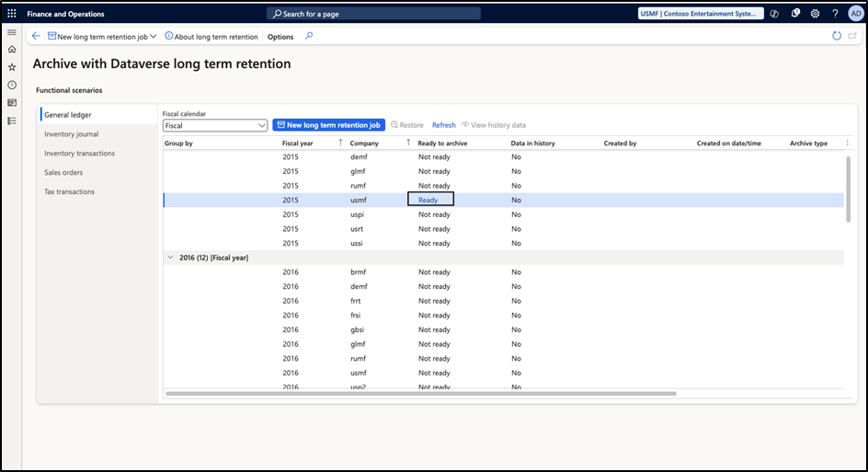Open Modules list icon in sidebar
Image resolution: width=868 pixels, height=472 pixels.
pos(12,121)
